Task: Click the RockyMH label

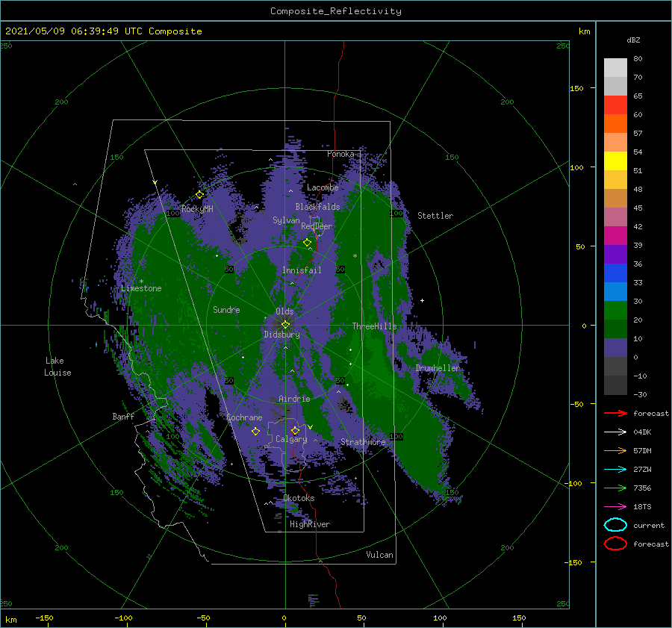Action: point(197,209)
